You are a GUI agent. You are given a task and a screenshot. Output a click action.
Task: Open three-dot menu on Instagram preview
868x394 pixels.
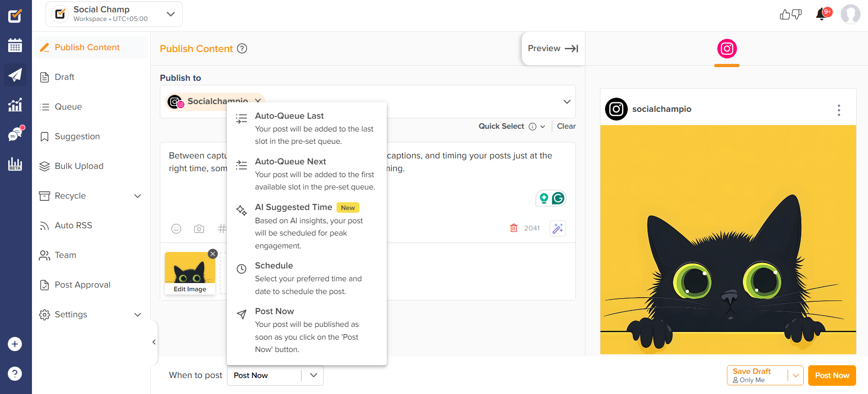point(839,110)
